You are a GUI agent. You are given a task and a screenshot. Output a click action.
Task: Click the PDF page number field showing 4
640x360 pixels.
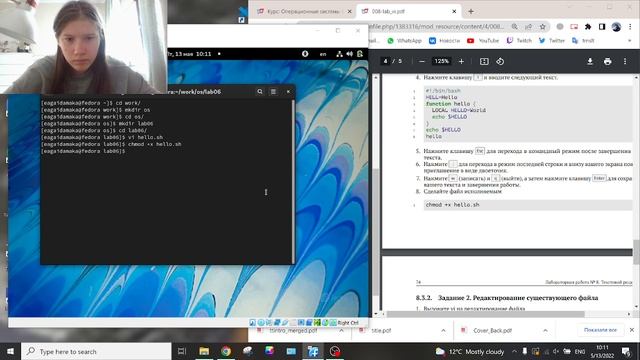tap(385, 61)
